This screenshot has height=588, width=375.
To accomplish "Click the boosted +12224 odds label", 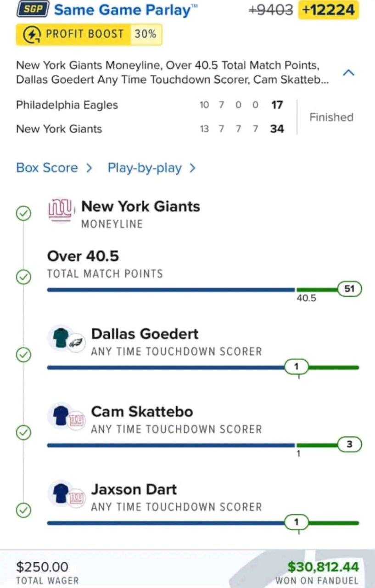I will [x=328, y=10].
